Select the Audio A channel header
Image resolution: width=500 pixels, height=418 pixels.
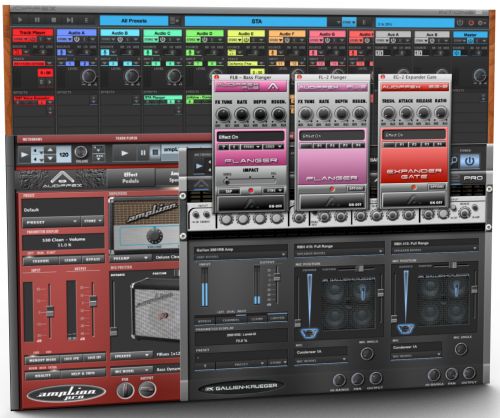click(x=77, y=33)
